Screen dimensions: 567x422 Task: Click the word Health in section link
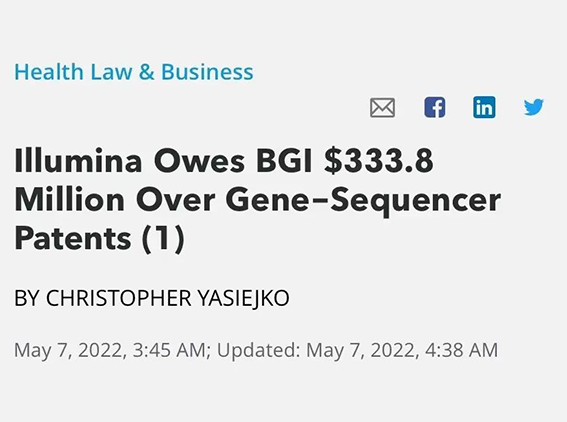click(49, 72)
